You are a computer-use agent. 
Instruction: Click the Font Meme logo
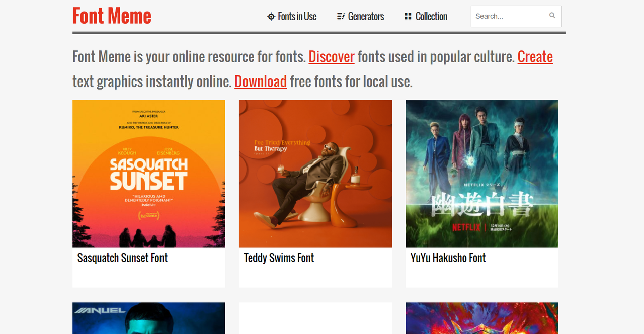[112, 16]
